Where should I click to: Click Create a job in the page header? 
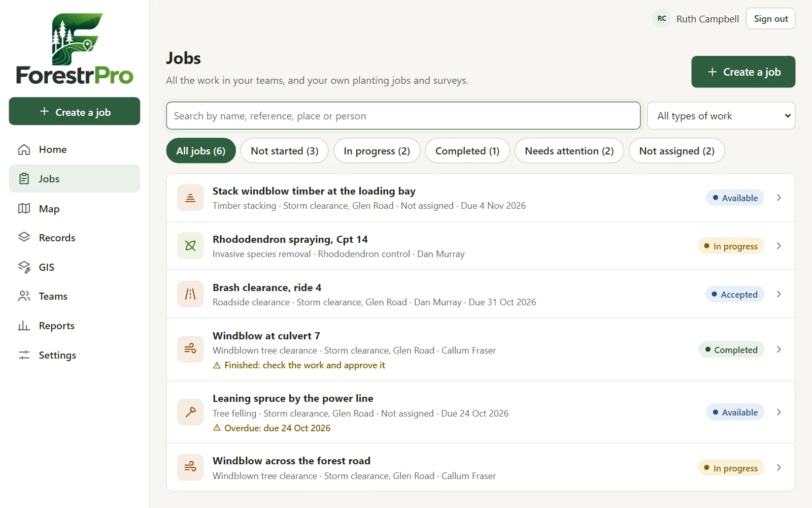[743, 72]
